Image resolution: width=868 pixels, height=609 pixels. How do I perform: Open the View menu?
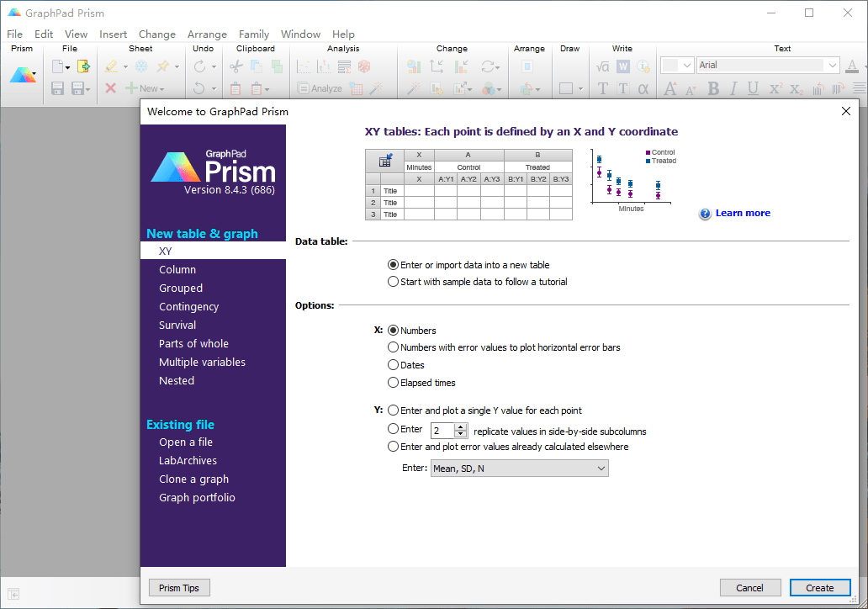coord(76,34)
